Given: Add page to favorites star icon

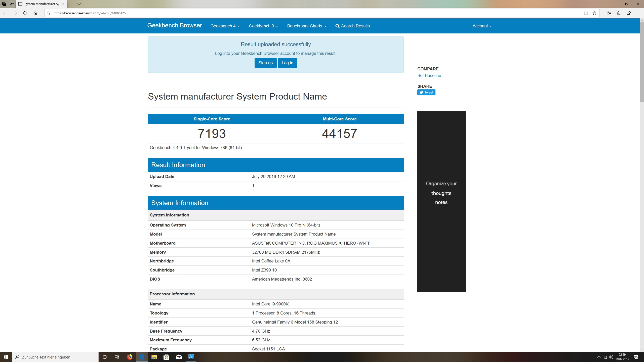Looking at the screenshot, I should point(594,13).
